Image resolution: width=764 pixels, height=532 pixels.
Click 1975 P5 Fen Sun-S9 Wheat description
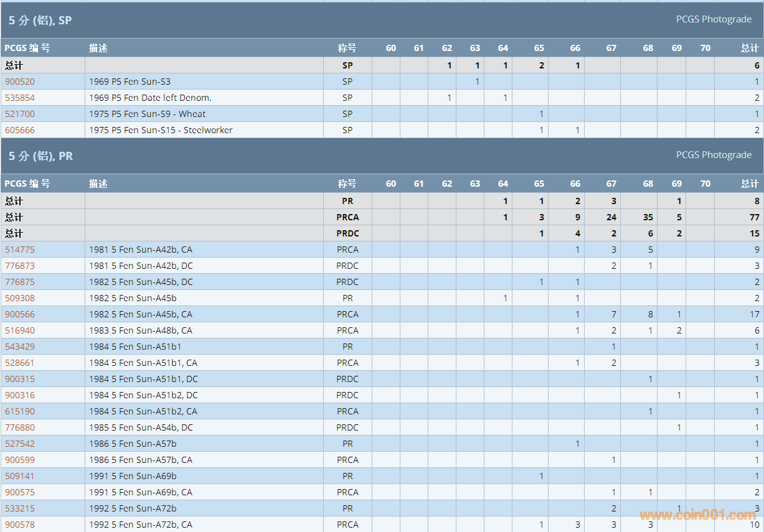click(x=147, y=114)
